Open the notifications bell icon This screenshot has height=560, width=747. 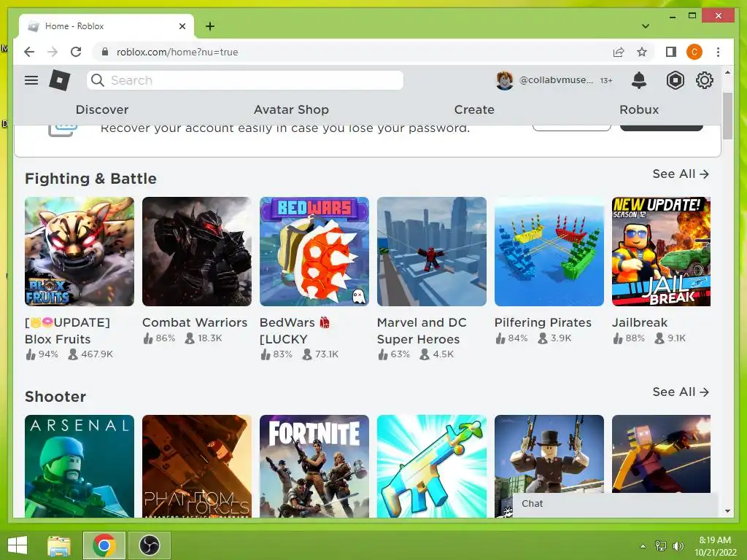point(639,80)
